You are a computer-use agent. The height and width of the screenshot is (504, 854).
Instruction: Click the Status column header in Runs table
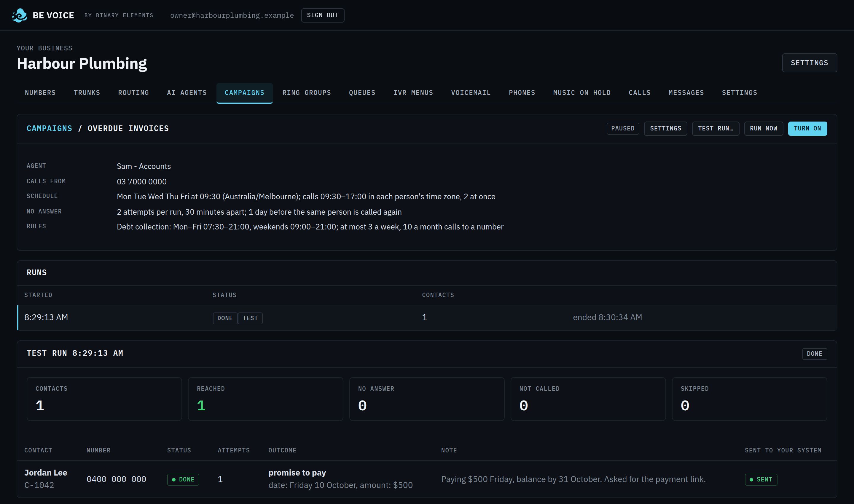[224, 295]
